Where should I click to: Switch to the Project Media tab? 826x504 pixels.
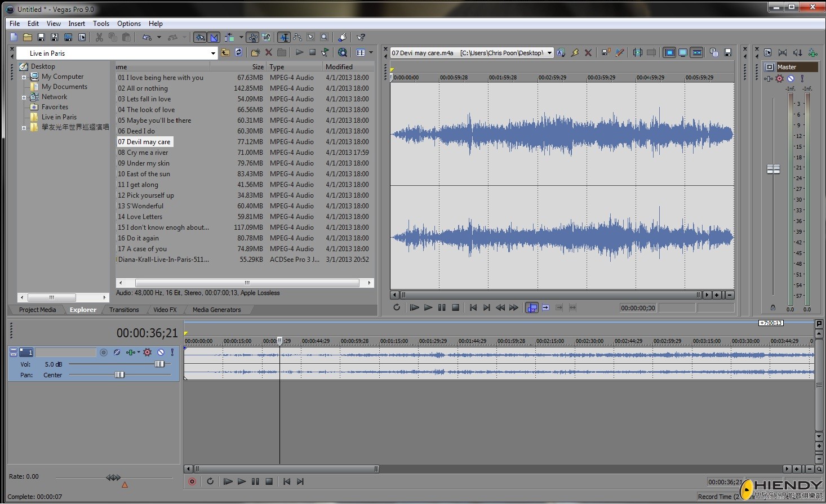coord(37,310)
